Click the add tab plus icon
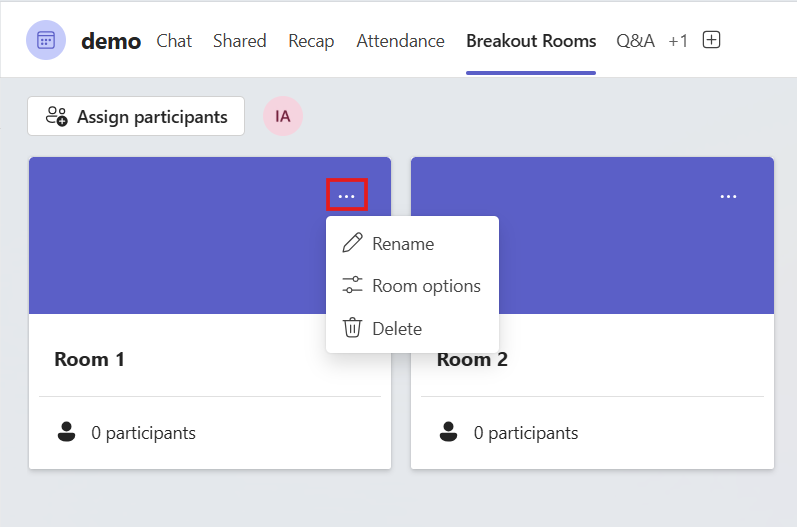The width and height of the screenshot is (797, 527). pyautogui.click(x=711, y=41)
